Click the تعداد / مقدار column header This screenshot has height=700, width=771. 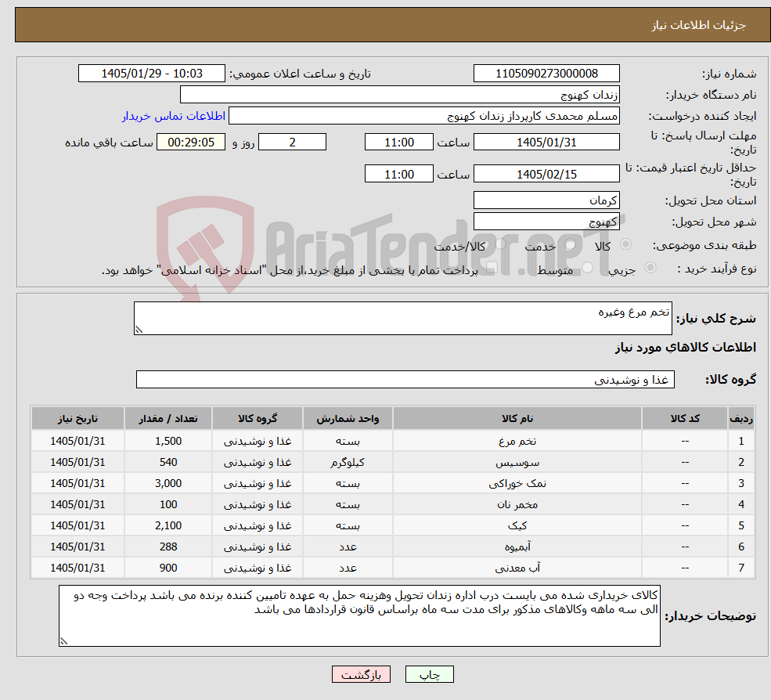(168, 419)
